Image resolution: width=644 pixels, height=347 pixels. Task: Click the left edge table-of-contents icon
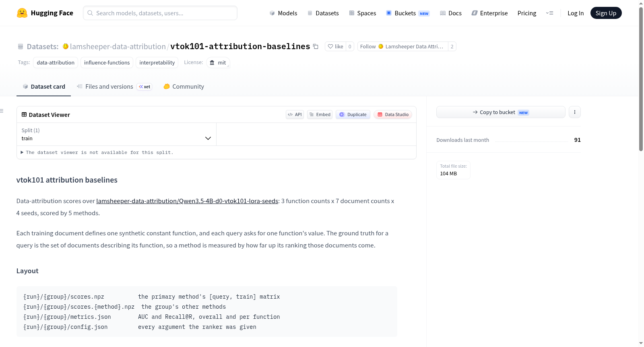coord(2,111)
